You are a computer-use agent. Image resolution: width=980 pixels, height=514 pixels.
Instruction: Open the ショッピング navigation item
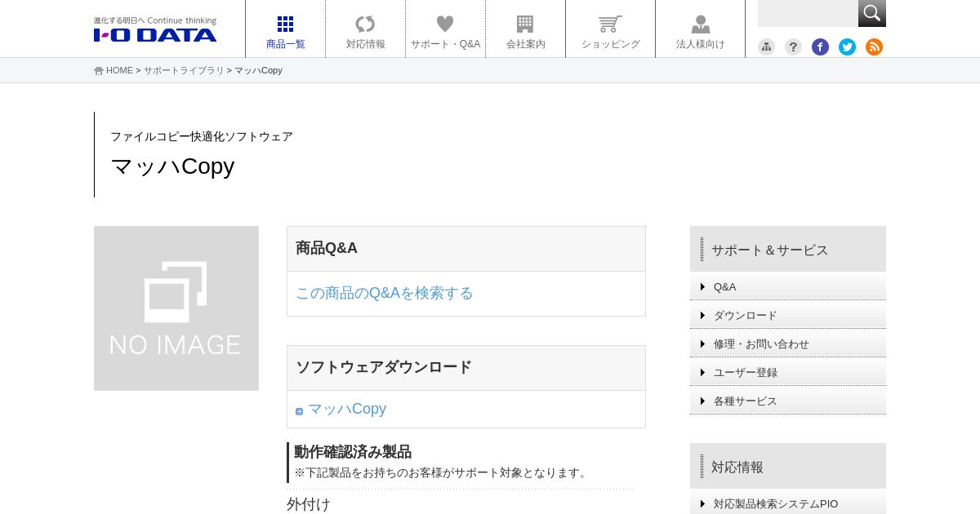point(610,29)
